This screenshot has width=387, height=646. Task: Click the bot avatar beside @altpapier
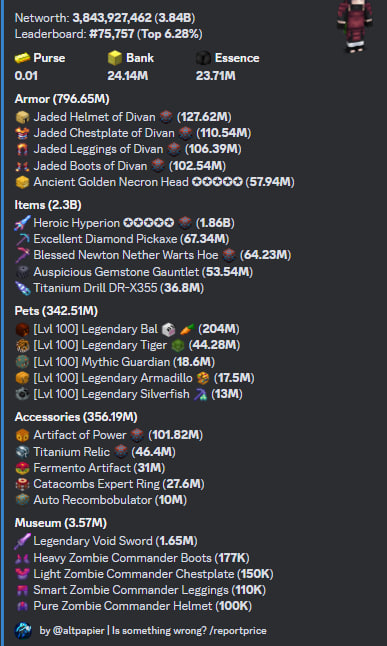tap(23, 631)
